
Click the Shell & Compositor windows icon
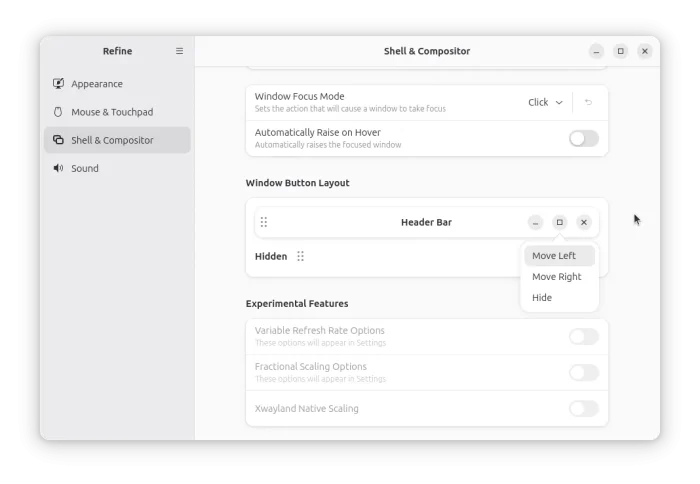click(x=58, y=140)
